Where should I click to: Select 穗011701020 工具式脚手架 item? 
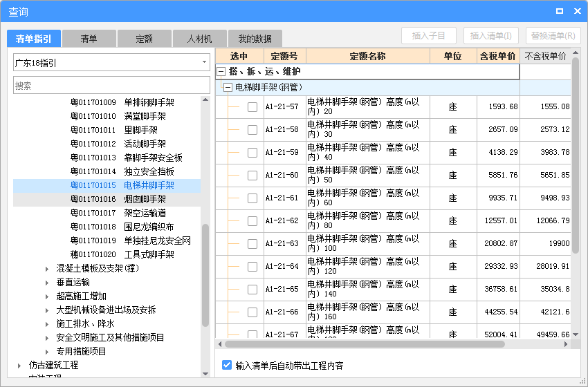pos(122,255)
